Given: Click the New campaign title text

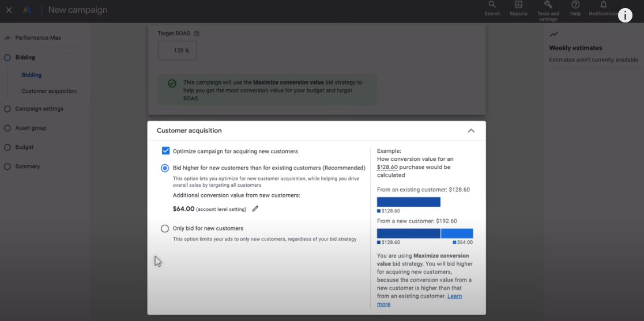Looking at the screenshot, I should [78, 10].
